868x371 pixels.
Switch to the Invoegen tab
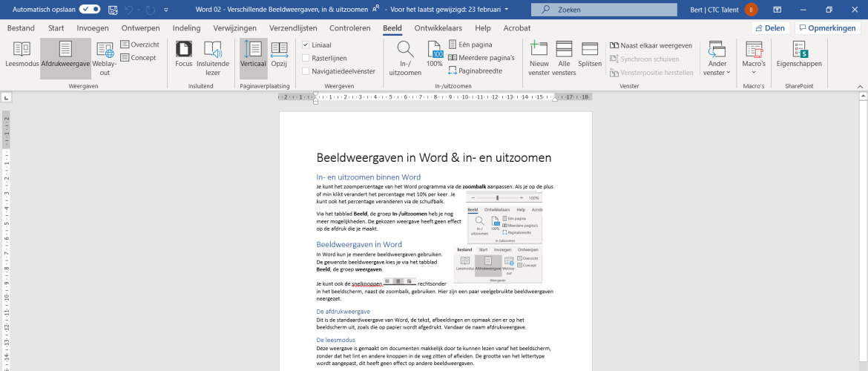pyautogui.click(x=93, y=27)
